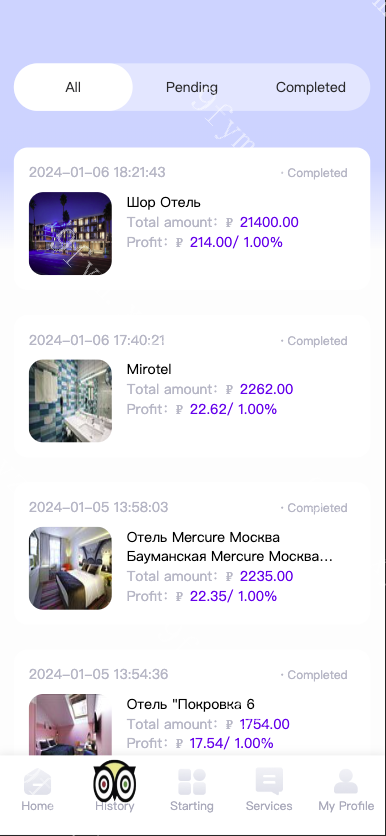The height and width of the screenshot is (836, 386).
Task: Open the Mercure Москва bedroom thumbnail
Action: point(70,568)
